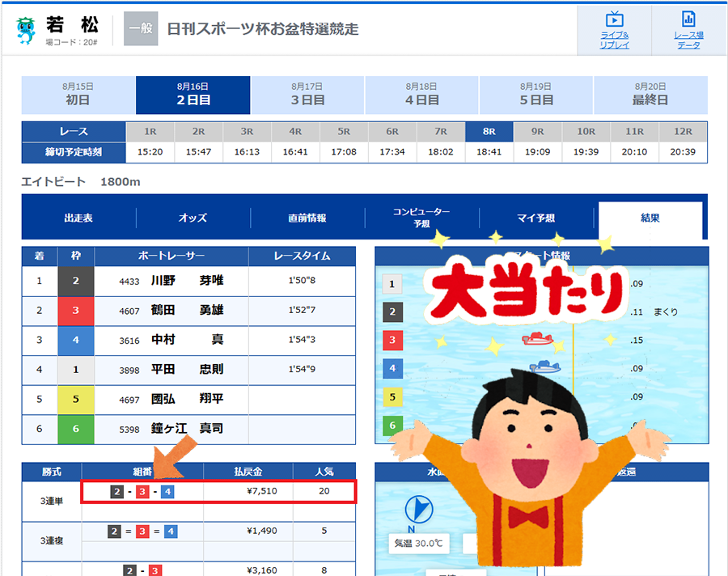Click racer name 鶴田 勇雄
The image size is (728, 576).
click(x=187, y=310)
